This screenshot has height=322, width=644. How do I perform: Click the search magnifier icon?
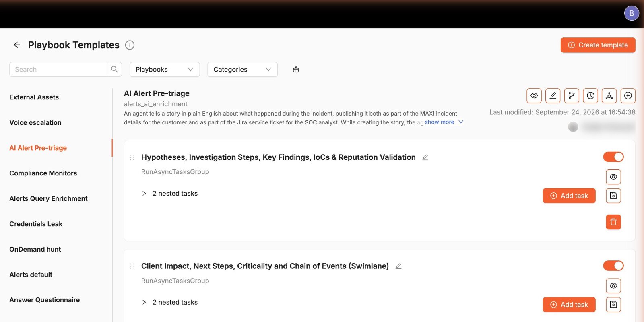tap(114, 69)
